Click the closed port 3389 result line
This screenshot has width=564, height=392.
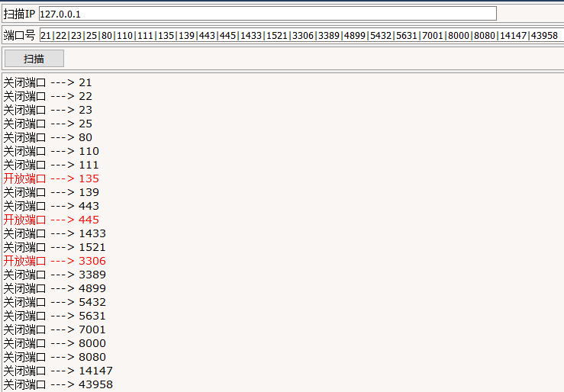pyautogui.click(x=54, y=275)
